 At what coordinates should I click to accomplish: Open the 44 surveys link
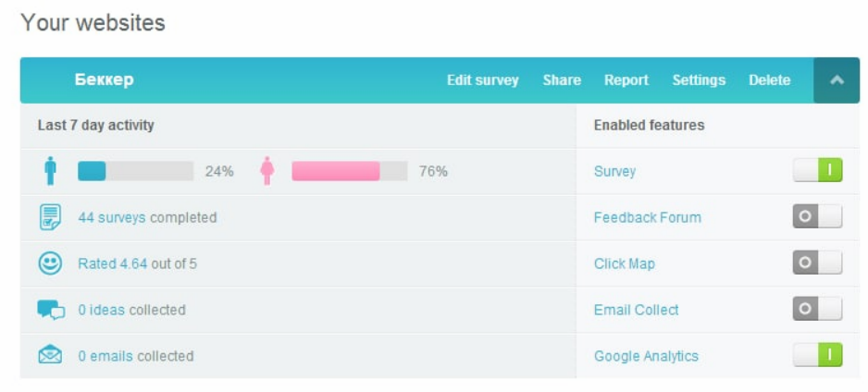click(x=112, y=217)
